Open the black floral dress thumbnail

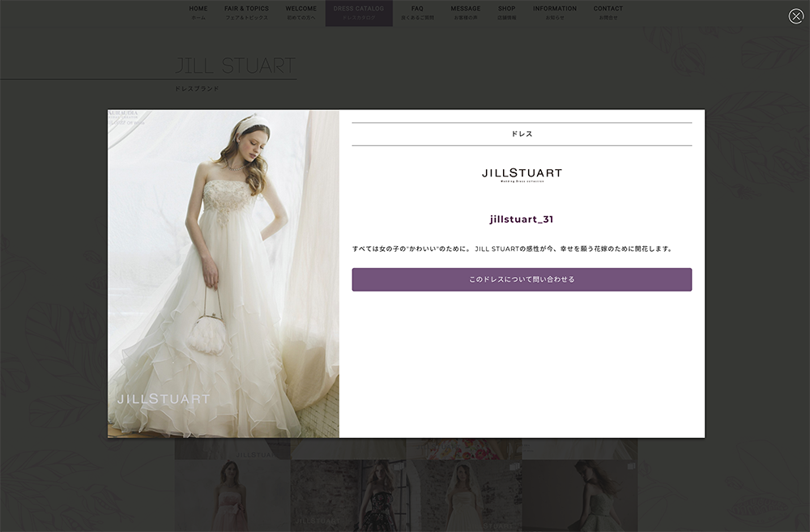[x=348, y=496]
